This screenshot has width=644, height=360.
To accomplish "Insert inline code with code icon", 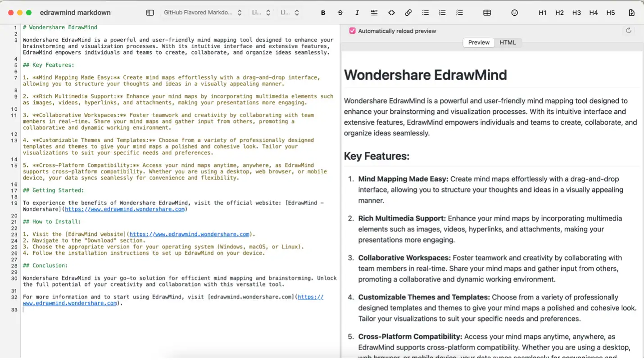I will [391, 13].
